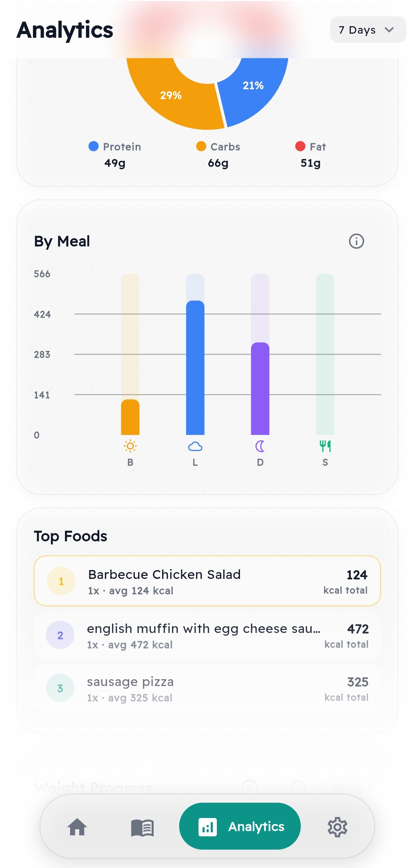Open the sausage pizza food entry
This screenshot has height=868, width=414.
coord(207,688)
